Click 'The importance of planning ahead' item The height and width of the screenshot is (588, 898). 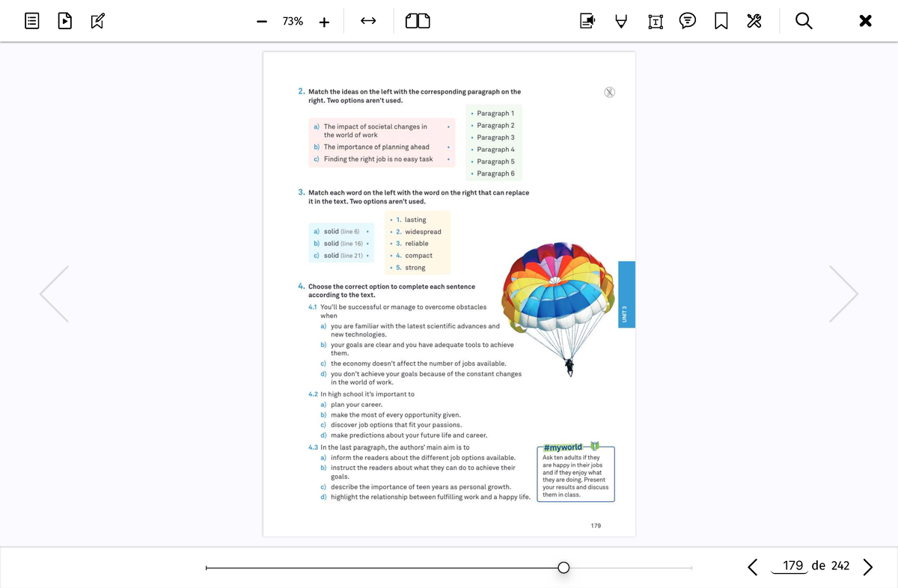tap(376, 147)
